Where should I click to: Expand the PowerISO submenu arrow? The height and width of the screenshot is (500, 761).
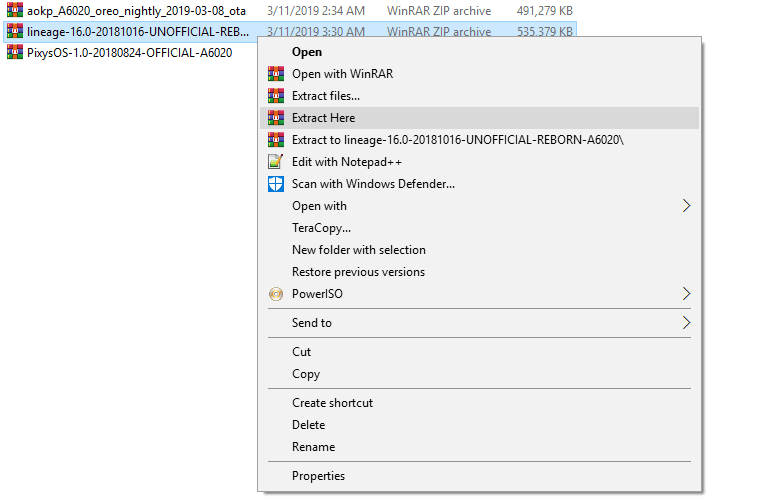(x=686, y=294)
